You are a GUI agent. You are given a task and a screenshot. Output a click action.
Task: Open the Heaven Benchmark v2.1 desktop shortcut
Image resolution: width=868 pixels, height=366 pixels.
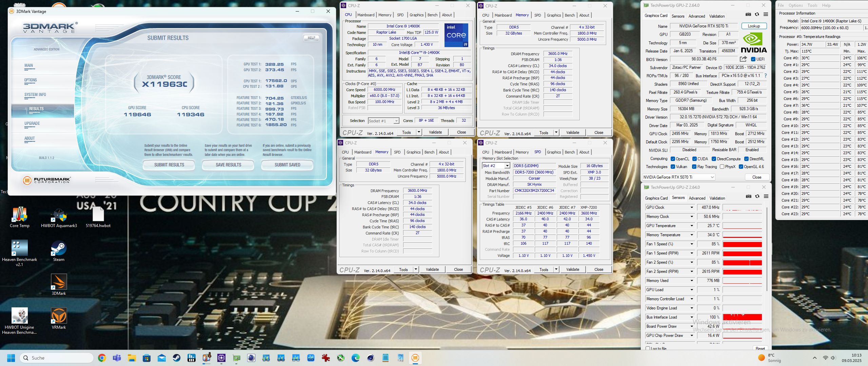point(19,253)
